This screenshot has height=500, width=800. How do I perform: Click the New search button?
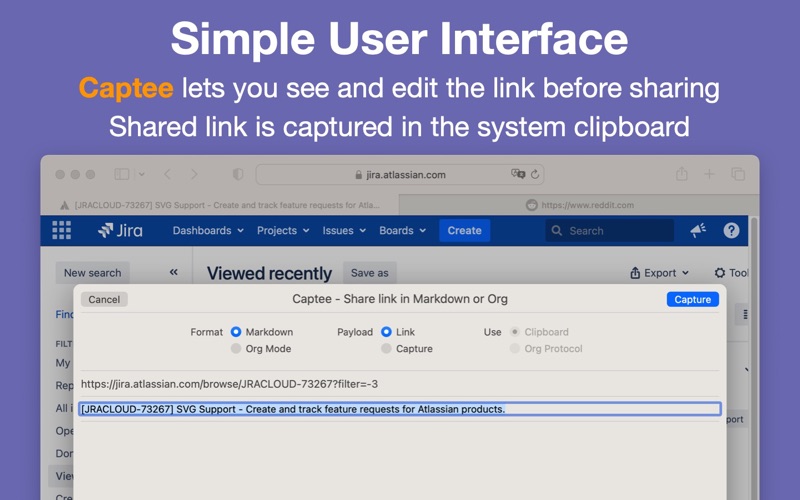coord(92,273)
